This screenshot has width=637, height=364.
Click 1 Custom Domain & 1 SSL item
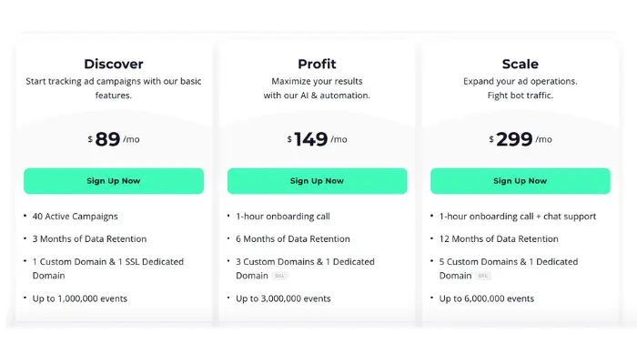(x=108, y=268)
